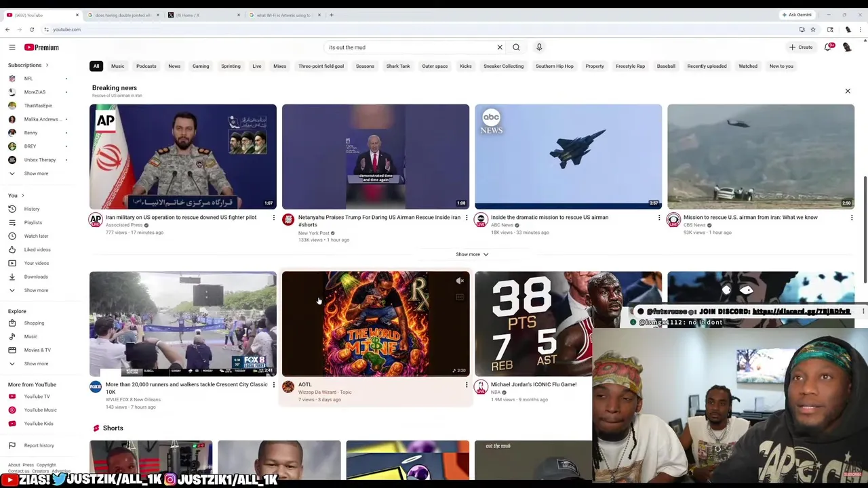Open more options for AOTL video
This screenshot has width=868, height=488.
(x=467, y=385)
